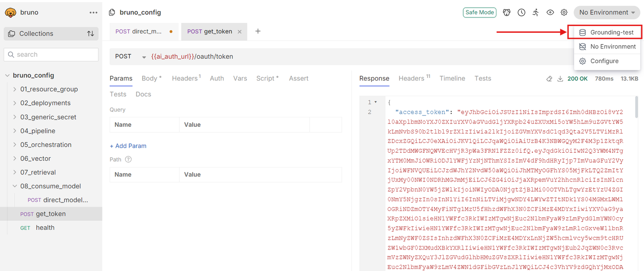Collapse the bruno_config collection
Image resolution: width=644 pixels, height=271 pixels.
click(7, 75)
